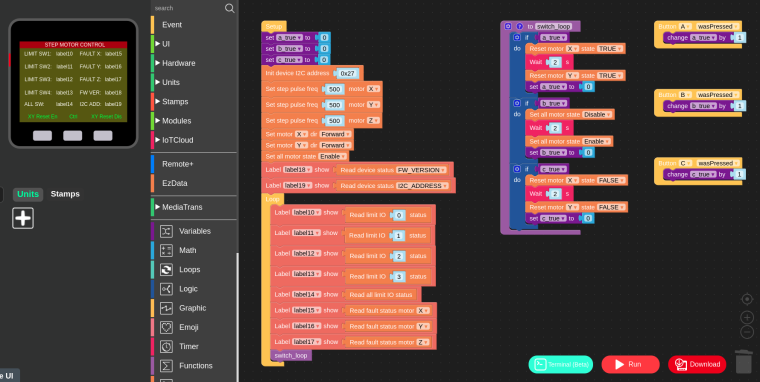Image resolution: width=760 pixels, height=382 pixels.
Task: Select 'XY Reset Dis' label on device screen
Action: [x=106, y=116]
